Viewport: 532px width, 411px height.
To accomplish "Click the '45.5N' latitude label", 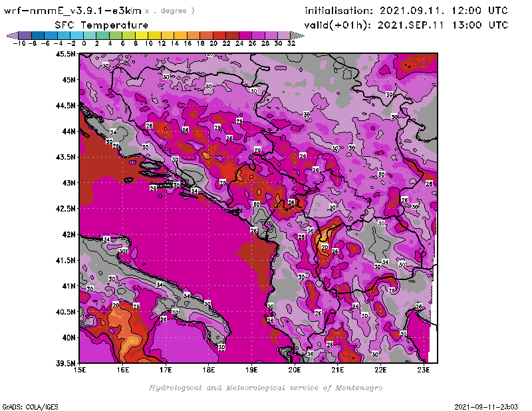I will 65,54.
